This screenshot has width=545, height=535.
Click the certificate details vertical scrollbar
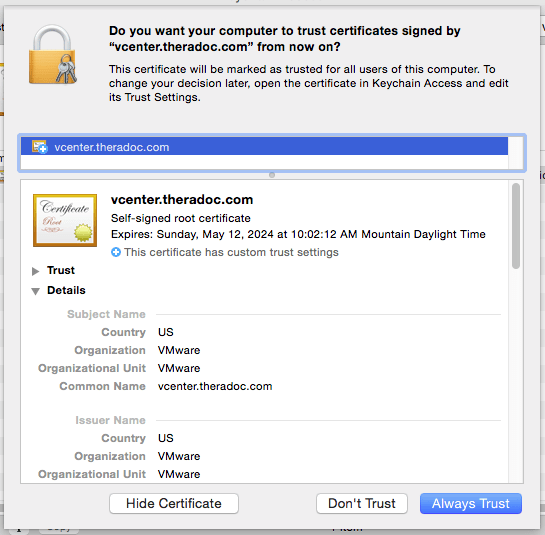pyautogui.click(x=516, y=226)
